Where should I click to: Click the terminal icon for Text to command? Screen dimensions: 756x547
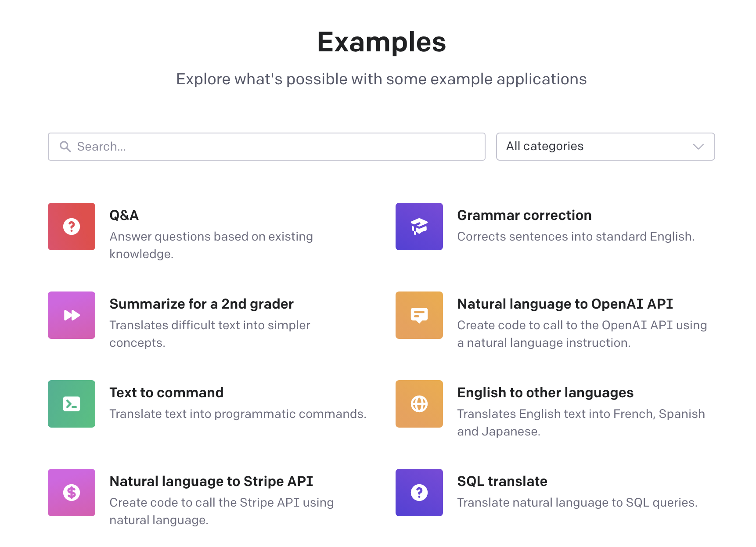(71, 404)
